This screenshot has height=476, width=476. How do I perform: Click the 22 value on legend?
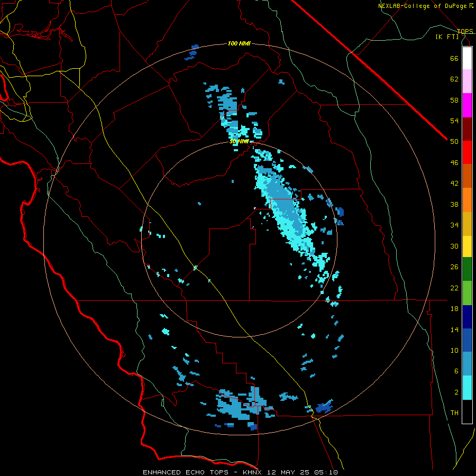pos(454,288)
